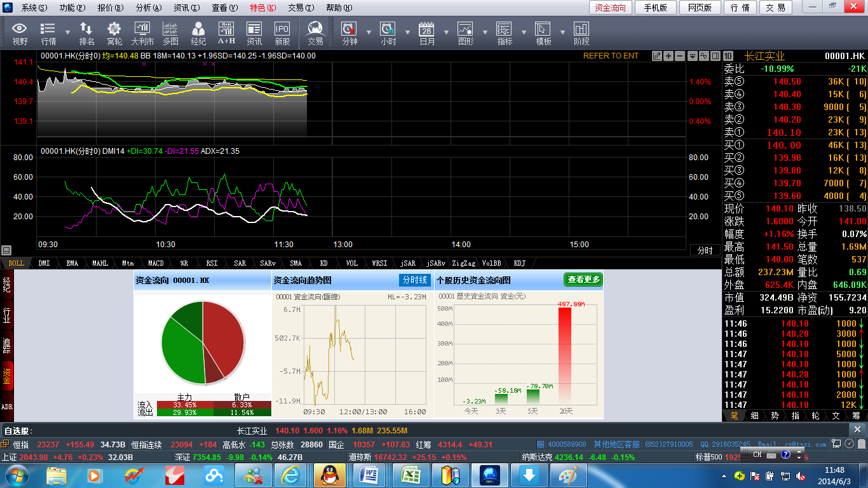Open the 排名 ranking tool
This screenshot has height=488, width=868.
pos(86,33)
